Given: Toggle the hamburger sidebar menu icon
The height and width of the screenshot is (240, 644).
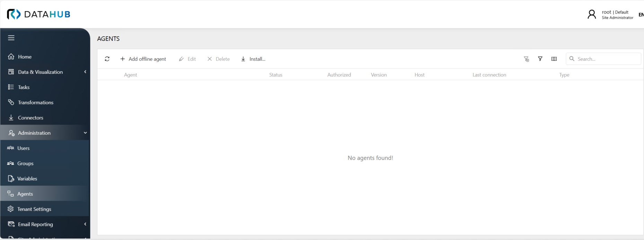Looking at the screenshot, I should [x=11, y=38].
